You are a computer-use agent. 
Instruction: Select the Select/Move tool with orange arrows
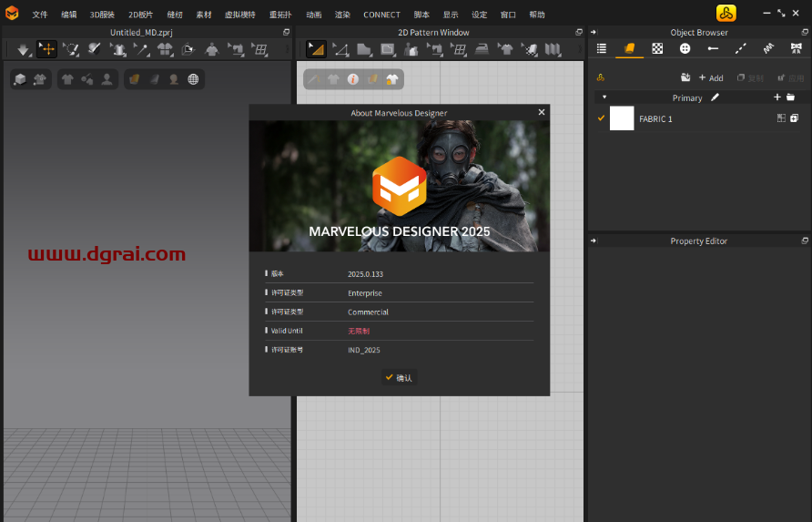[47, 49]
